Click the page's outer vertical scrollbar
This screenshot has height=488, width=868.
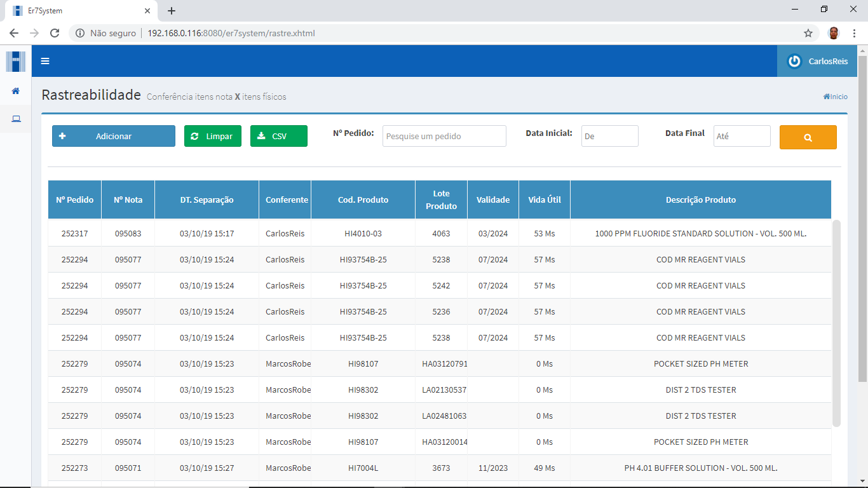pos(862,218)
